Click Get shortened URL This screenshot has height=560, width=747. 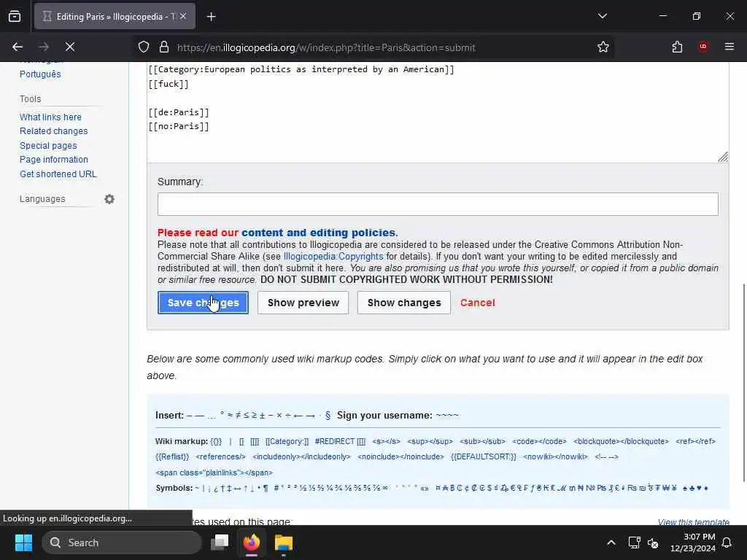(x=58, y=174)
